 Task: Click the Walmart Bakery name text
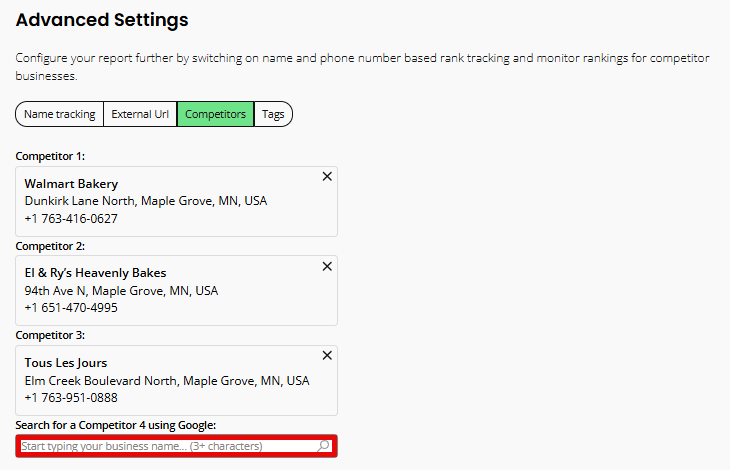(71, 184)
